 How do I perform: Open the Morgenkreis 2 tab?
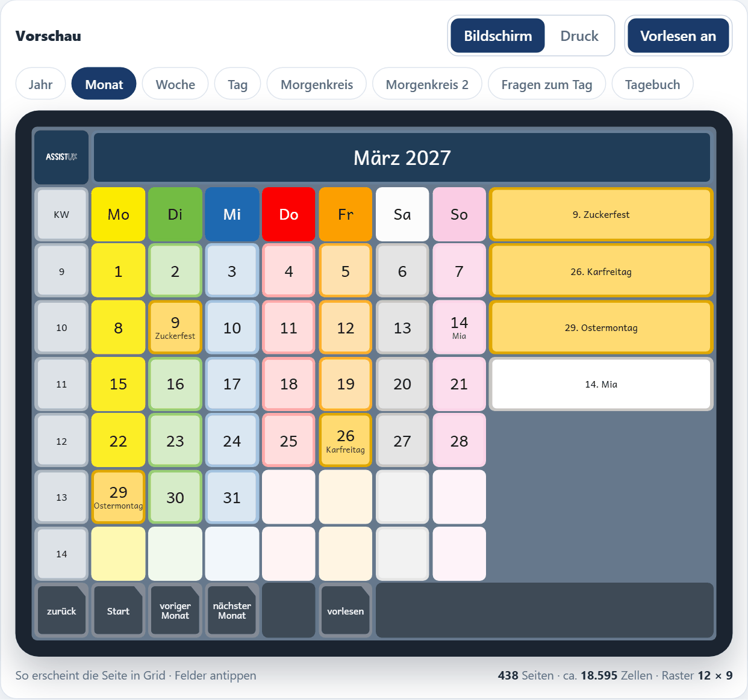pyautogui.click(x=427, y=84)
